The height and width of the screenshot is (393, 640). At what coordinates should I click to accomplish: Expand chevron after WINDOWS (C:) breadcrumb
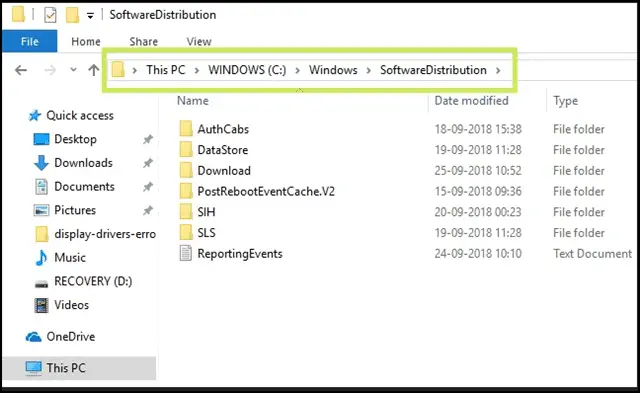298,71
